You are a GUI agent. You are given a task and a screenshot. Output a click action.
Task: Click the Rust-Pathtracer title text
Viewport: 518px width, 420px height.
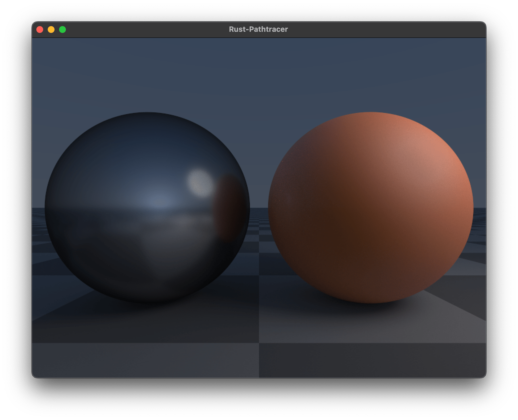pos(259,29)
